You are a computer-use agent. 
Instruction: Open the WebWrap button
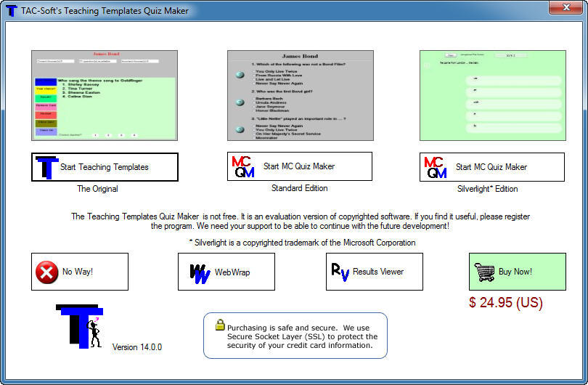[x=226, y=272]
